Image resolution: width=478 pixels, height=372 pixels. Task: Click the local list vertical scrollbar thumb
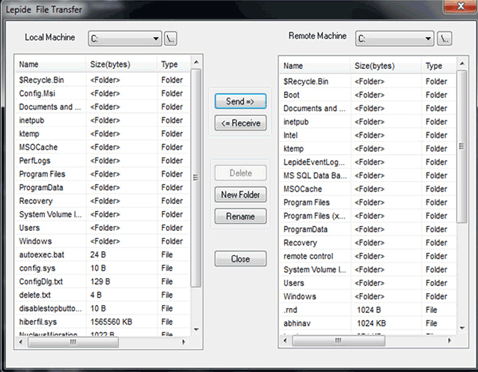point(196,178)
